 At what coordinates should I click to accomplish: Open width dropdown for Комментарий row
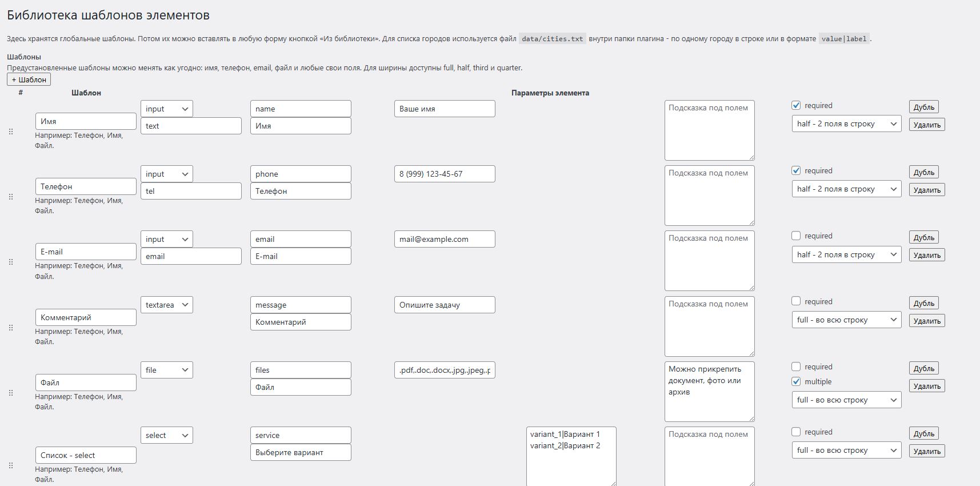click(846, 320)
